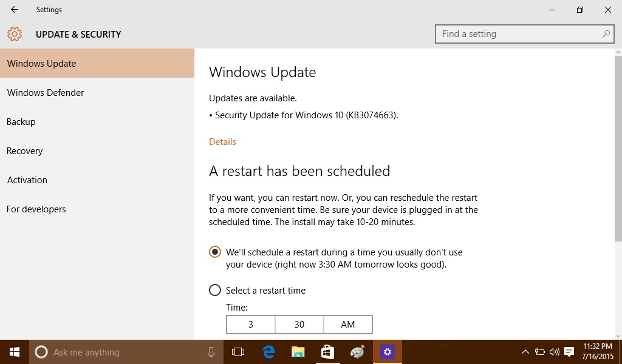Screen dimensions: 622x364
Task: Open the hour picker showing 3
Action: (x=251, y=325)
